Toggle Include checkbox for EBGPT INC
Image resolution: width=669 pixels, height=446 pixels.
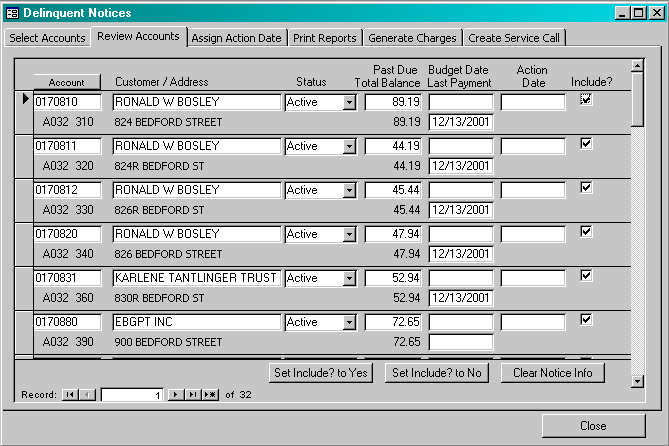click(586, 320)
